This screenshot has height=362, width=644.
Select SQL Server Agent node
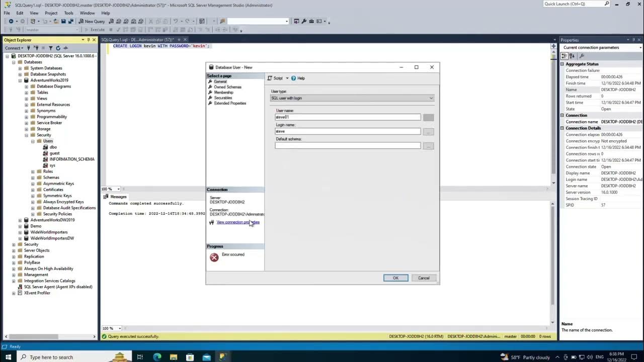coord(58,287)
